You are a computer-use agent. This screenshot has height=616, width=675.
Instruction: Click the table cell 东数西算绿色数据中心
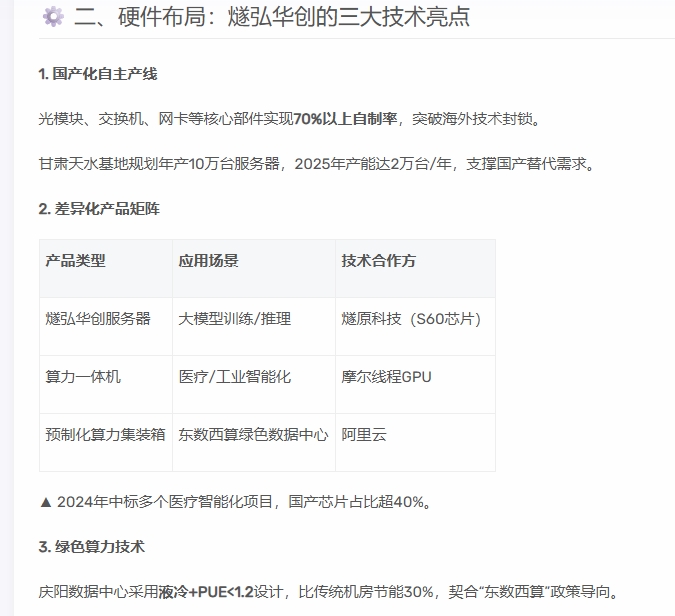[254, 435]
